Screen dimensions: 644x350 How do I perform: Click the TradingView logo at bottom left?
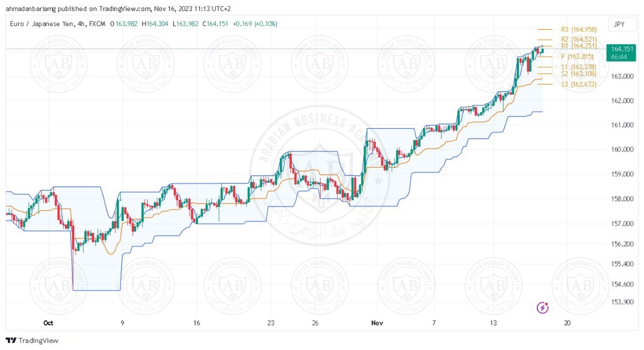[x=32, y=340]
